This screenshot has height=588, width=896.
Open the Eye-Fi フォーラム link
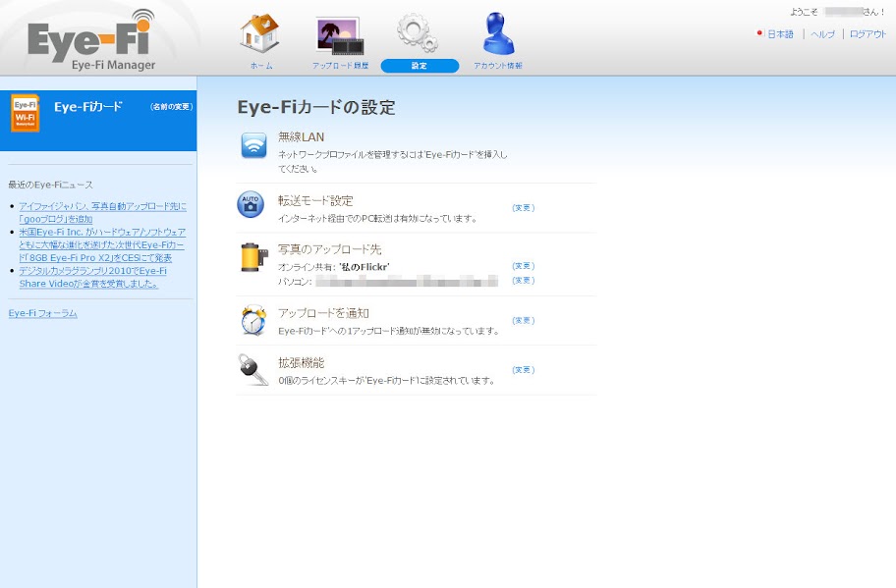42,313
